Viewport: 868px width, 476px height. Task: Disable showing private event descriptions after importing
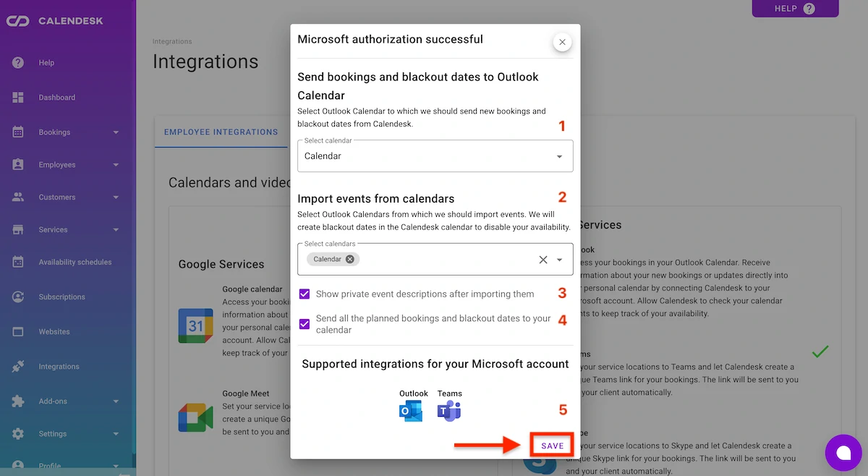tap(305, 294)
